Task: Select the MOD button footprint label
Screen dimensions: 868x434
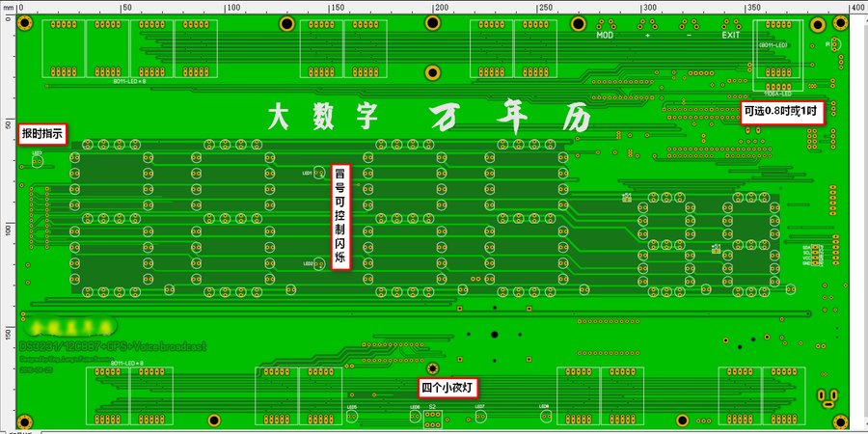Action: 605,36
